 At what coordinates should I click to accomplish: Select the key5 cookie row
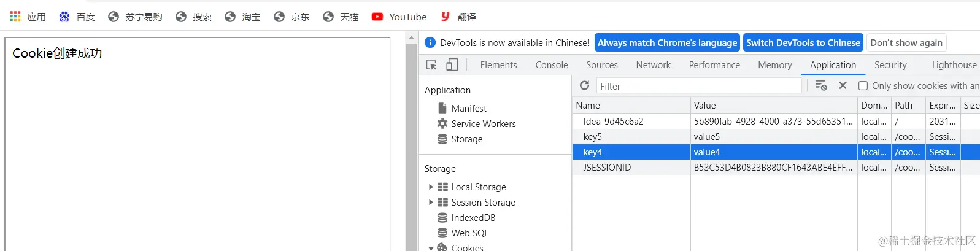[776, 136]
